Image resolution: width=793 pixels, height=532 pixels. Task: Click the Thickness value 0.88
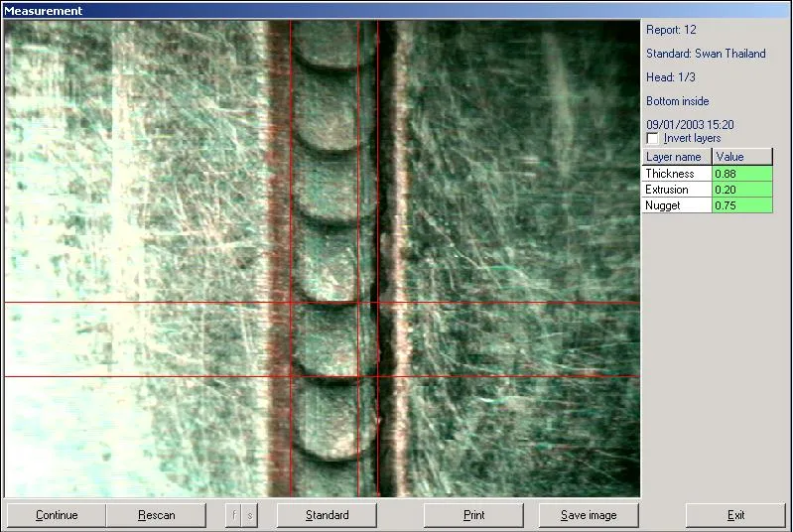tap(742, 174)
